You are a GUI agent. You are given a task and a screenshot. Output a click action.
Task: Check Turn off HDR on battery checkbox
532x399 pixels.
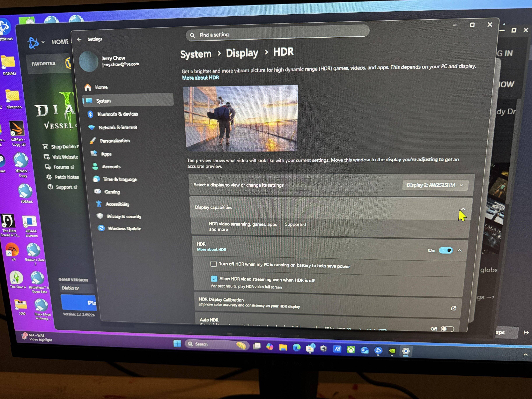tap(213, 264)
